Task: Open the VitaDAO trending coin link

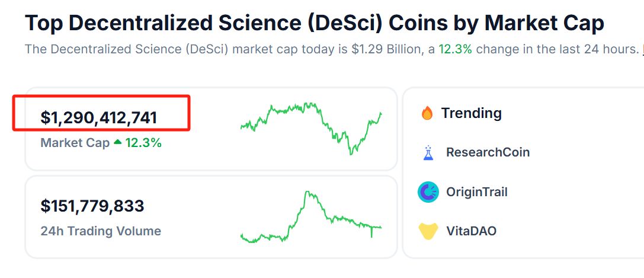Action: 471,231
